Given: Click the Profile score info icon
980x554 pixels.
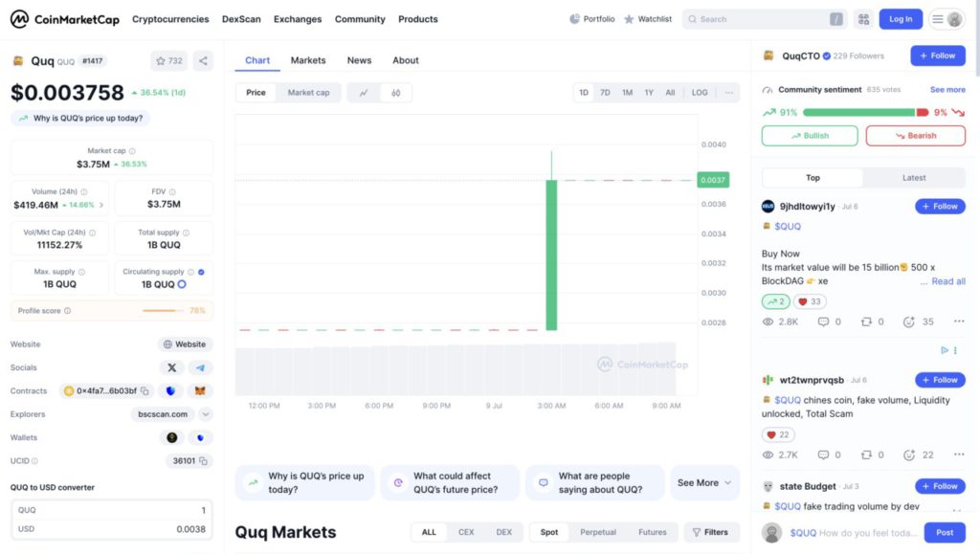Looking at the screenshot, I should 68,311.
